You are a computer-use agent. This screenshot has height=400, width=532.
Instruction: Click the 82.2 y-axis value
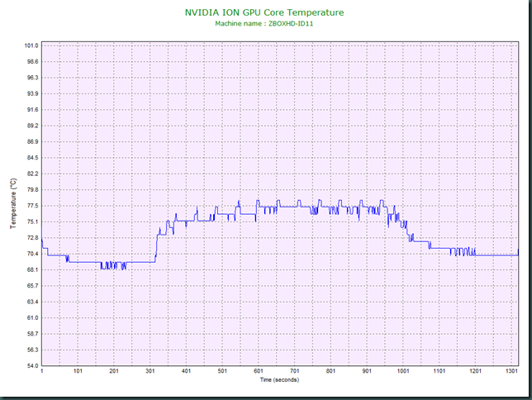point(32,174)
